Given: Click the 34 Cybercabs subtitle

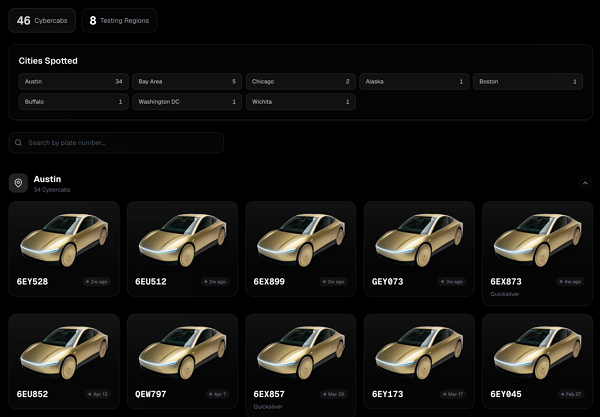Looking at the screenshot, I should [x=52, y=190].
